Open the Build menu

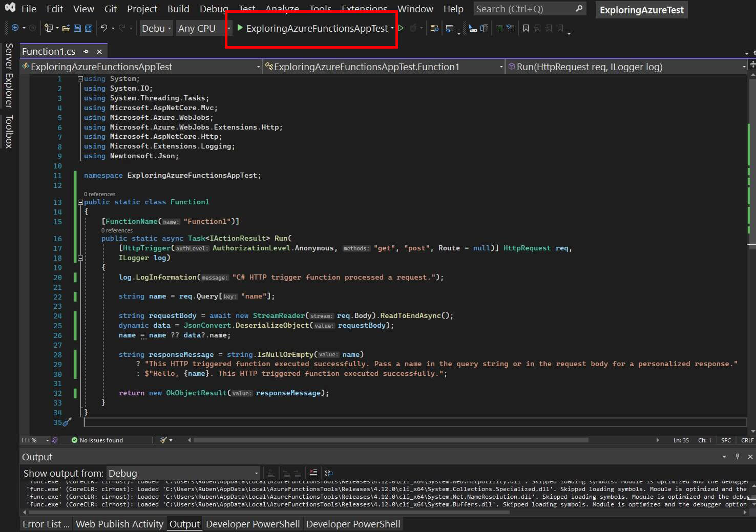(178, 9)
